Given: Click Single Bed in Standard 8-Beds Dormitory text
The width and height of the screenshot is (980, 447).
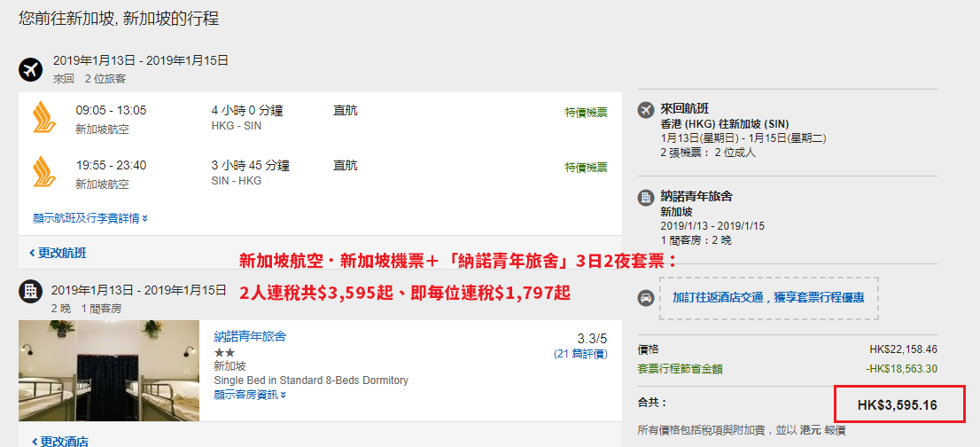Looking at the screenshot, I should pos(311,380).
